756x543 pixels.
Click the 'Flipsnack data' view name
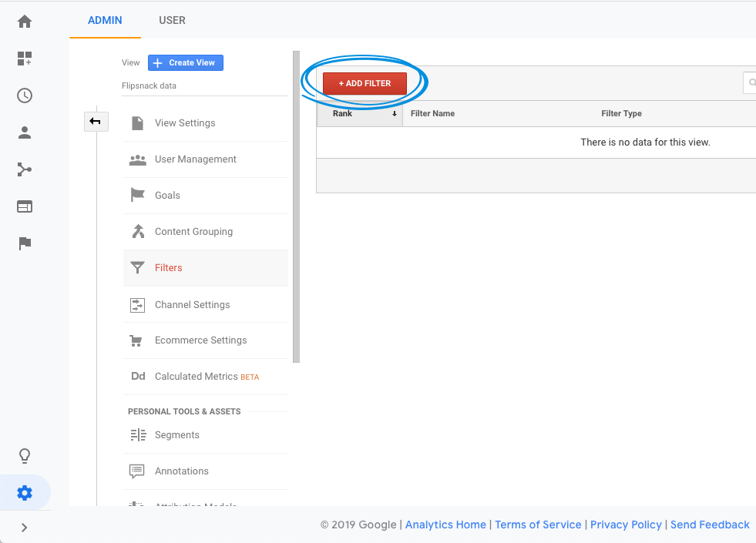(149, 85)
